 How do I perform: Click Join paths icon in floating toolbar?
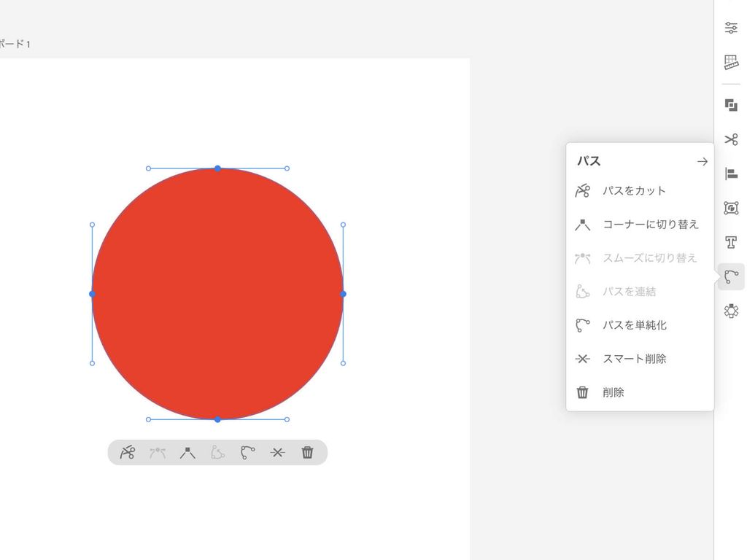tap(217, 452)
